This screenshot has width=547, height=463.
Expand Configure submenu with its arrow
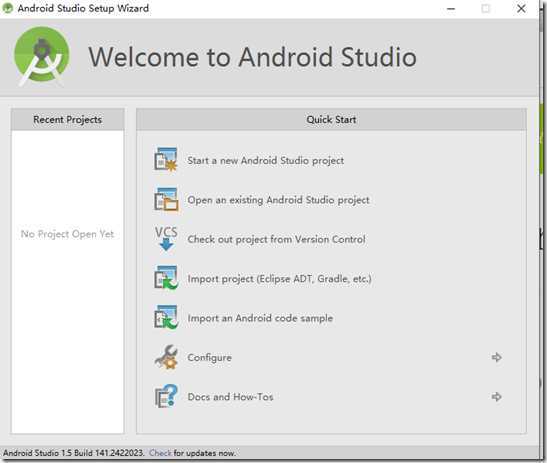pos(496,357)
